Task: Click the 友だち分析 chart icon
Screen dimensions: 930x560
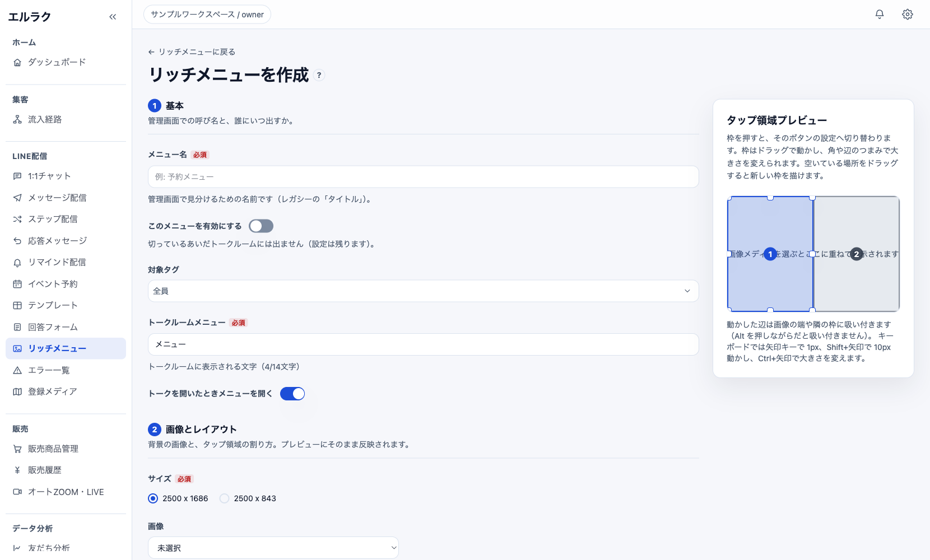Action: pyautogui.click(x=17, y=548)
